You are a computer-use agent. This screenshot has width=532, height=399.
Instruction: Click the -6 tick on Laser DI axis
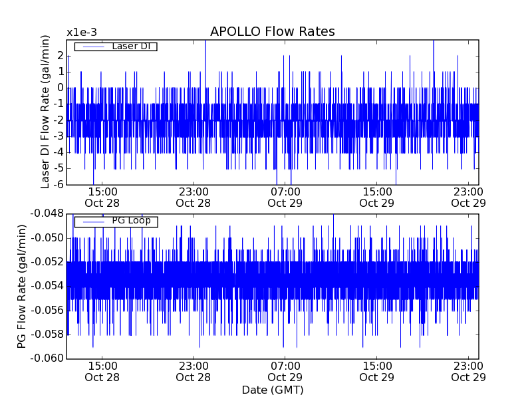point(57,184)
